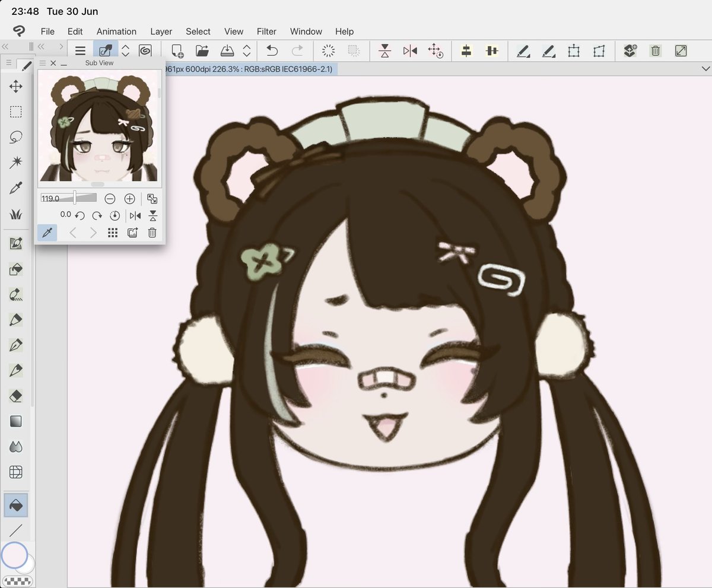Click the diagonal-arrow expand icon in command bar
Image resolution: width=712 pixels, height=588 pixels.
681,51
